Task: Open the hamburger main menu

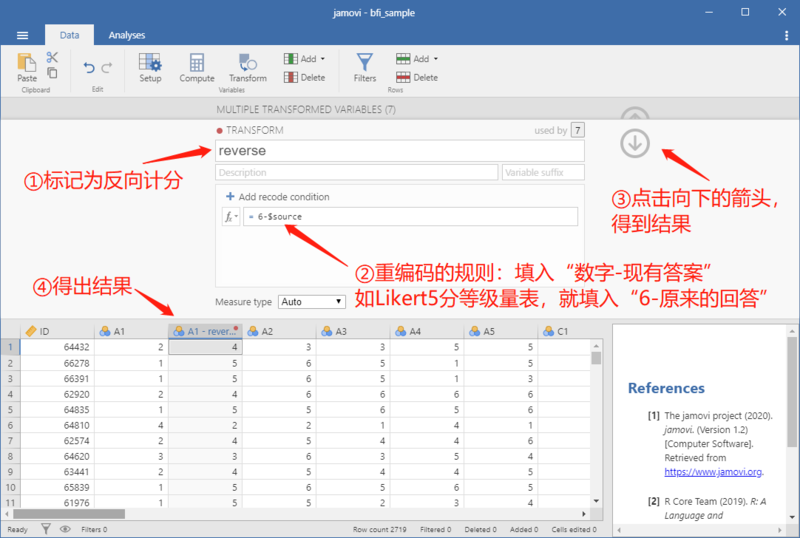Action: click(x=22, y=35)
